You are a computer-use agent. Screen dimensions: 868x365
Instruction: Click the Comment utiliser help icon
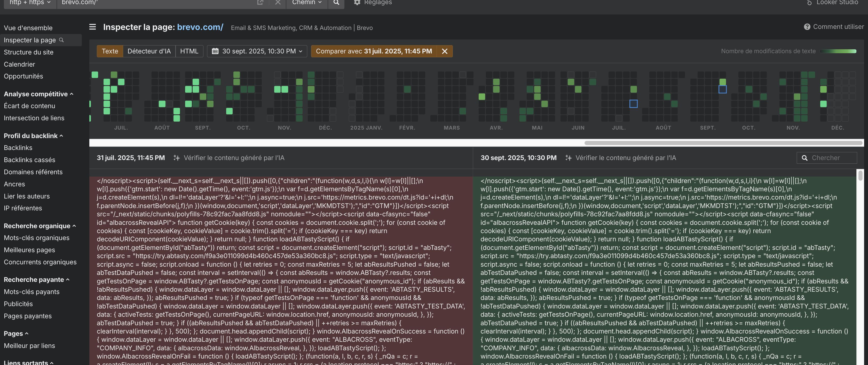[x=807, y=27]
